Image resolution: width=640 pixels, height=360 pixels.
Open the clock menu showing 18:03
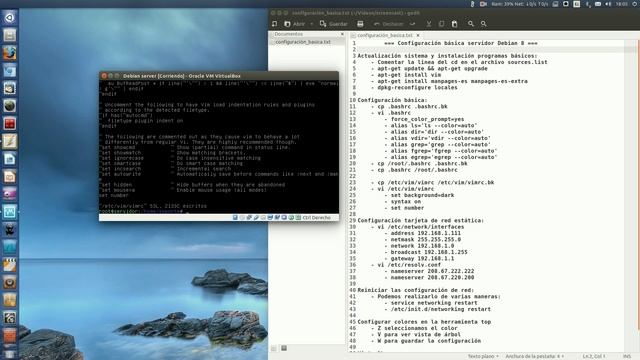(621, 4)
